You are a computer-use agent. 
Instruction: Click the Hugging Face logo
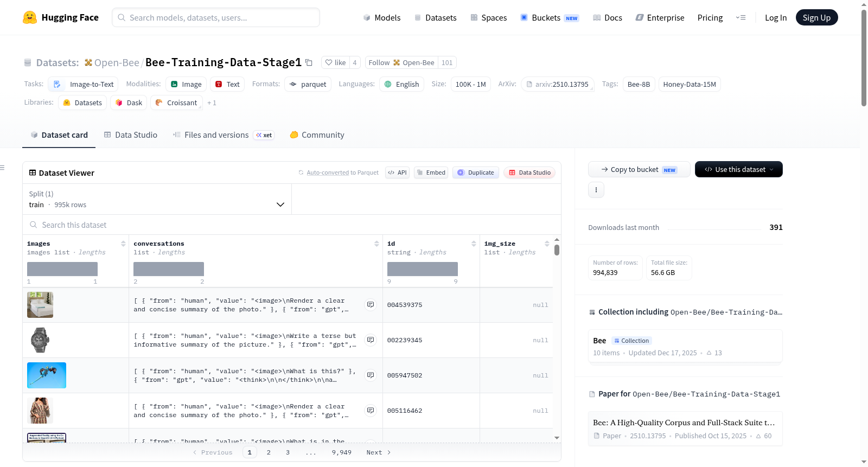61,17
